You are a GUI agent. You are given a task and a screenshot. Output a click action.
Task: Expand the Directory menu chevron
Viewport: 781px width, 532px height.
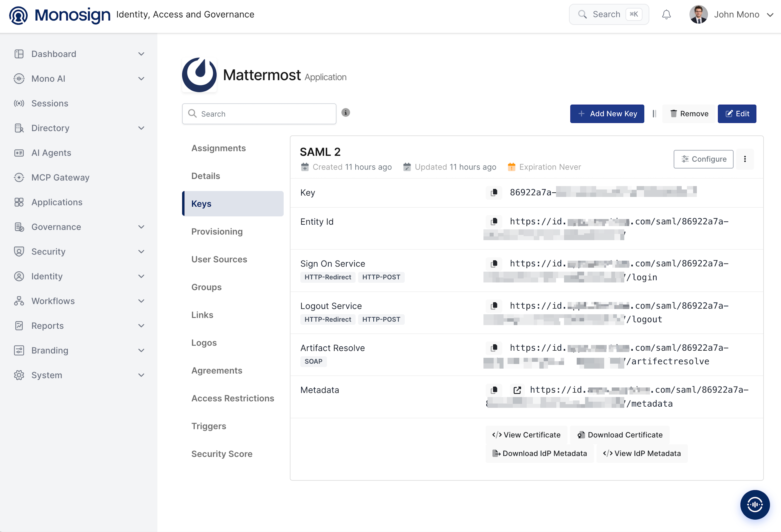click(x=141, y=128)
